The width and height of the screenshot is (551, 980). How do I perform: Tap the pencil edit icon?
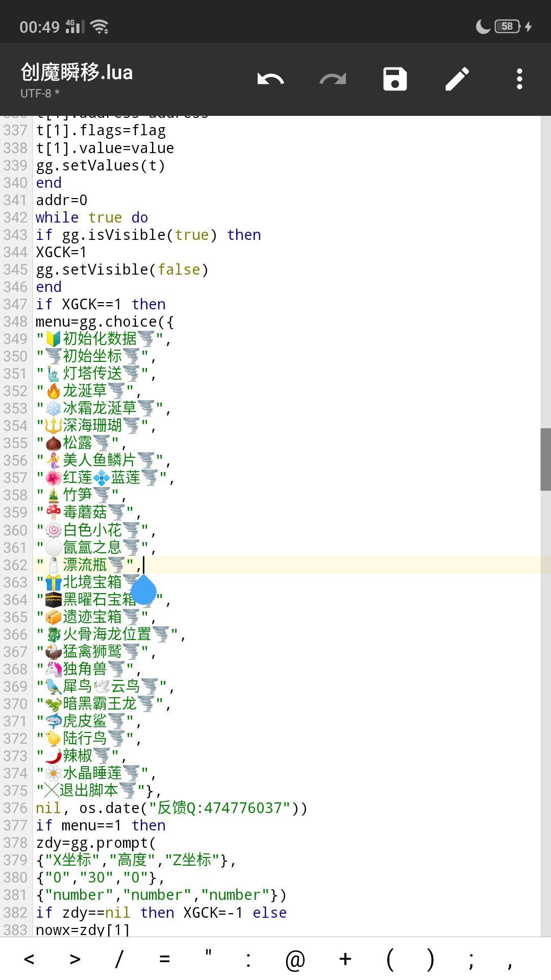(457, 79)
